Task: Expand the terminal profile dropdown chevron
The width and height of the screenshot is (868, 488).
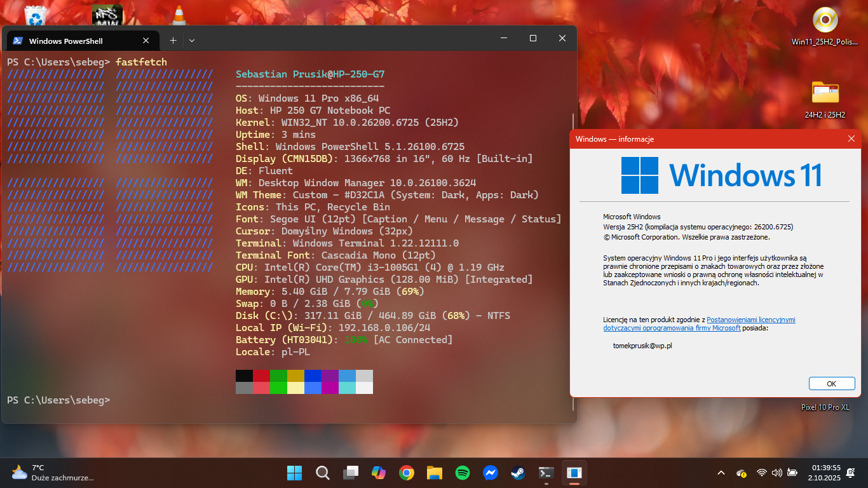Action: [x=192, y=40]
